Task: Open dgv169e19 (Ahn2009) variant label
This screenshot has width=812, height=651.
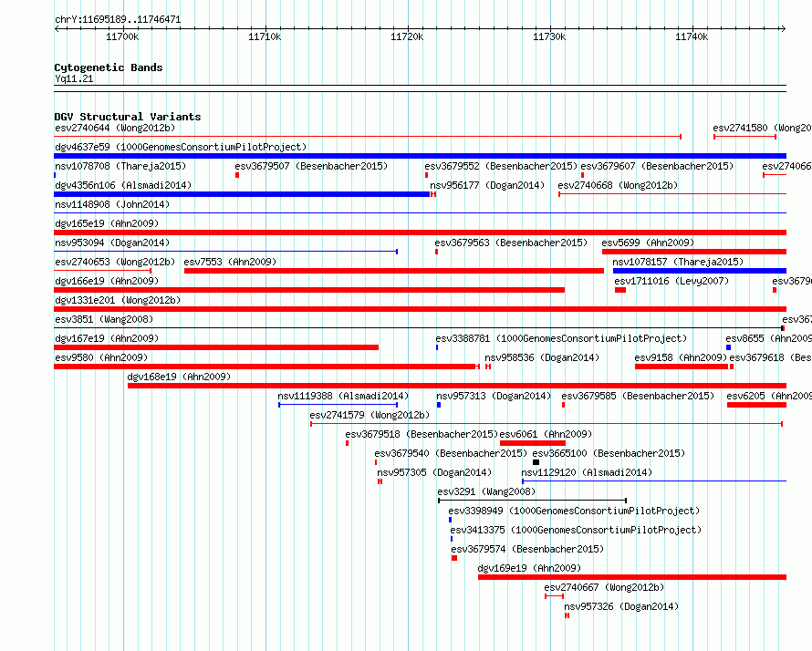Action: pos(529,568)
